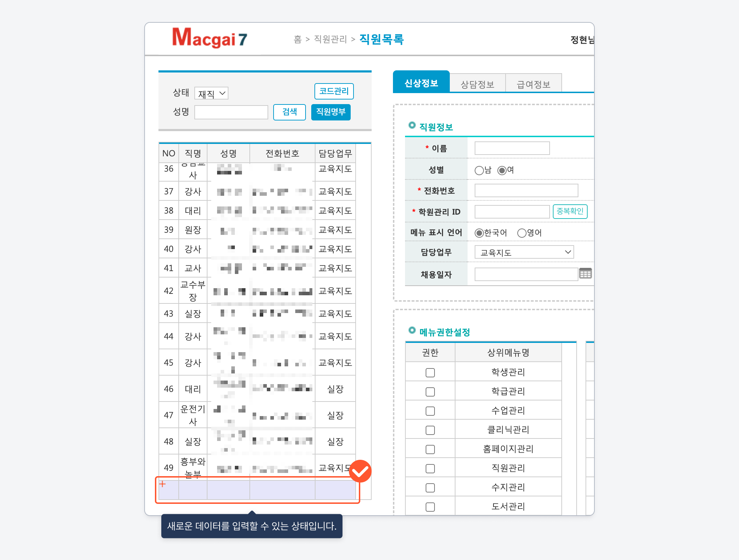
Task: Expand the 담당업무 교육지도 dropdown
Action: pos(524,252)
